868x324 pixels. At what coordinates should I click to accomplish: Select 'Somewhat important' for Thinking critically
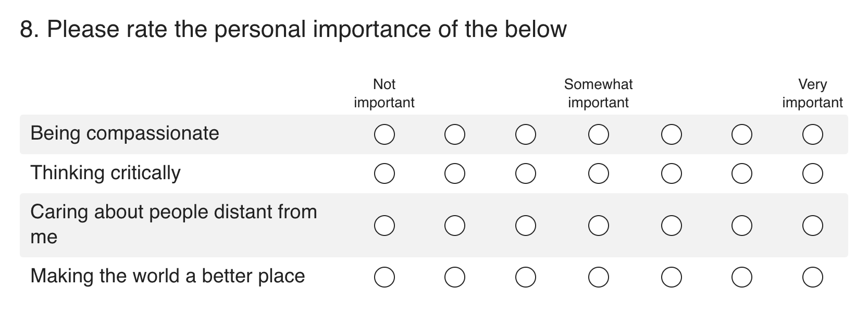pyautogui.click(x=599, y=174)
